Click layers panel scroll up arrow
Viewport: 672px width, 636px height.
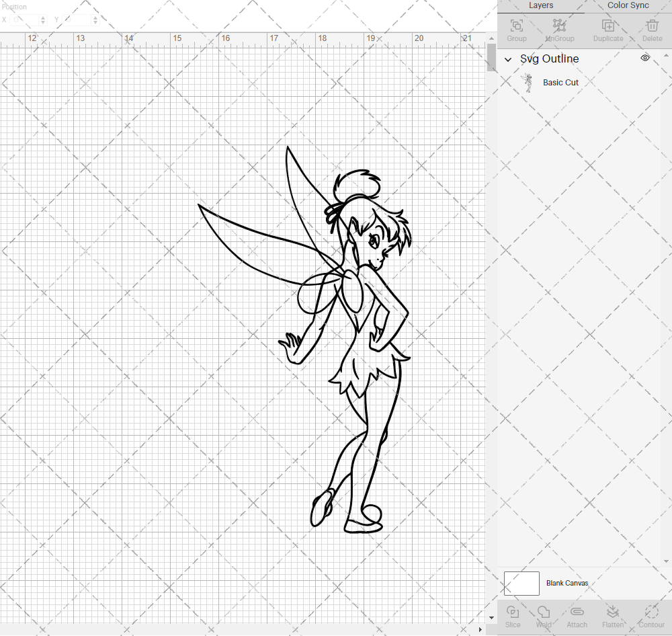[x=665, y=56]
